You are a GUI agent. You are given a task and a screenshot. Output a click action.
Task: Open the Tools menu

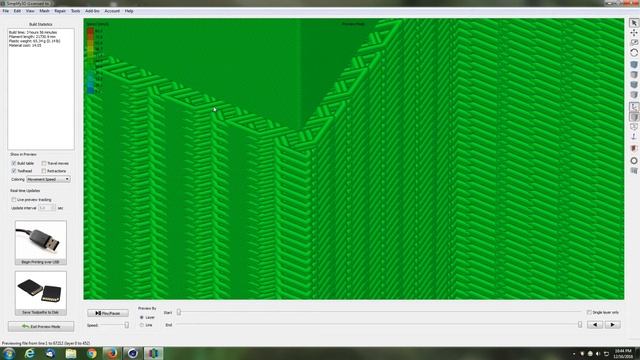[76, 11]
